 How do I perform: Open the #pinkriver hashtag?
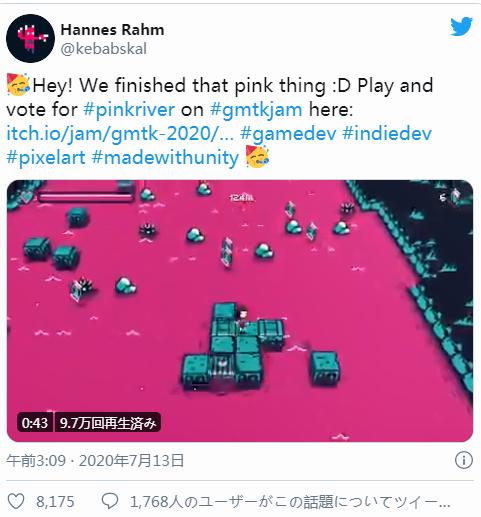(129, 109)
